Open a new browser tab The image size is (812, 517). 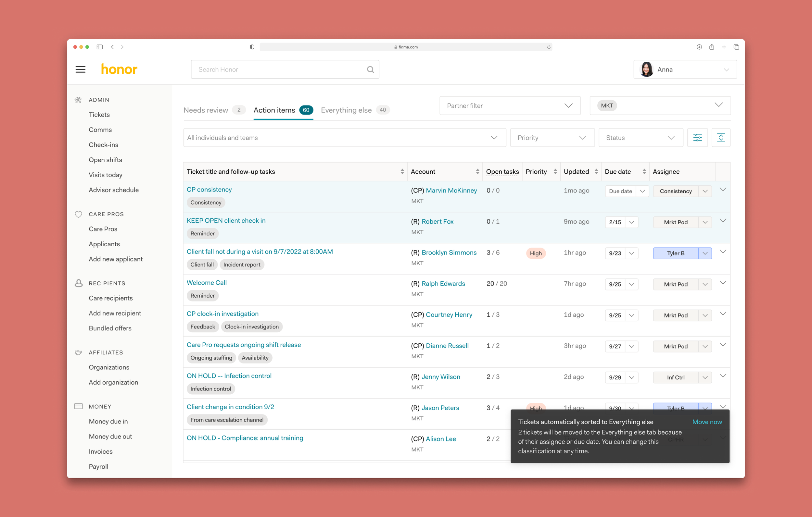click(x=724, y=47)
